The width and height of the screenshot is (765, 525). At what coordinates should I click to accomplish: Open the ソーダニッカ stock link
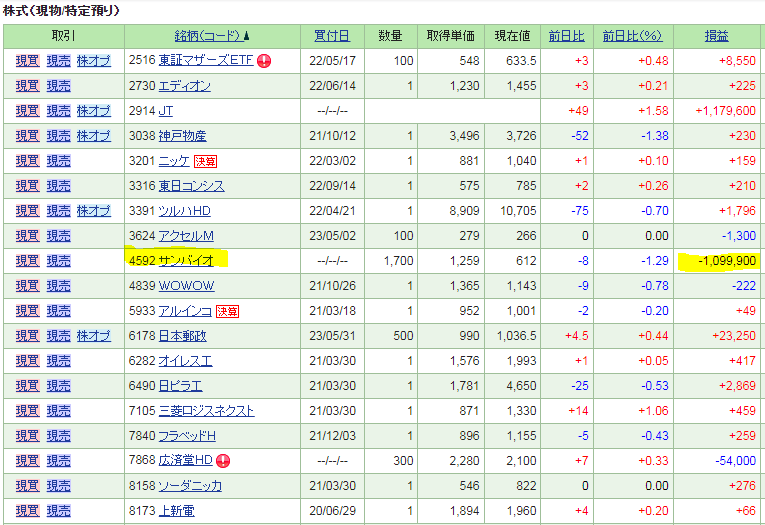click(x=190, y=486)
